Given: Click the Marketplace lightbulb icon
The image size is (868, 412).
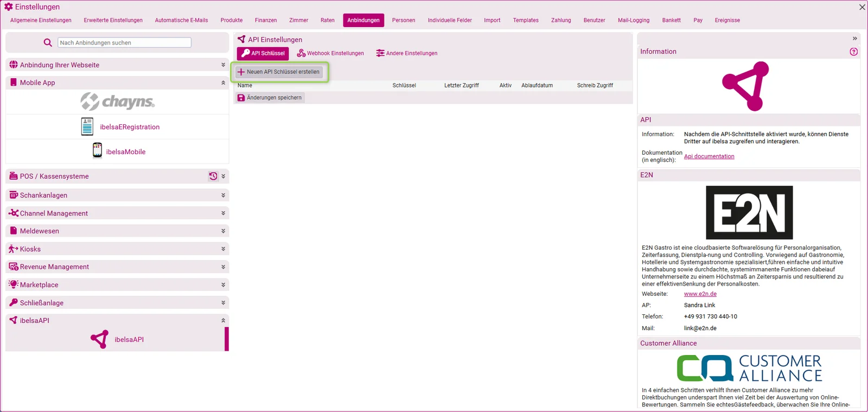Looking at the screenshot, I should pyautogui.click(x=14, y=284).
